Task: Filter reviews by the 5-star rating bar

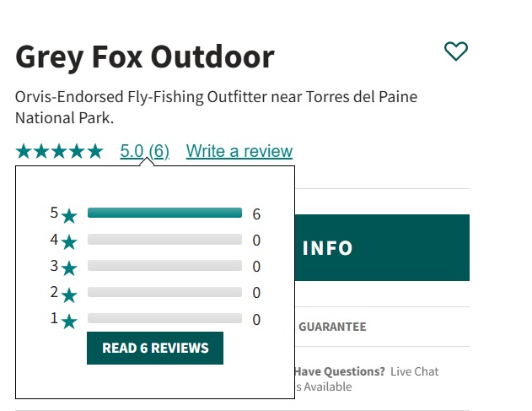Action: click(x=164, y=214)
